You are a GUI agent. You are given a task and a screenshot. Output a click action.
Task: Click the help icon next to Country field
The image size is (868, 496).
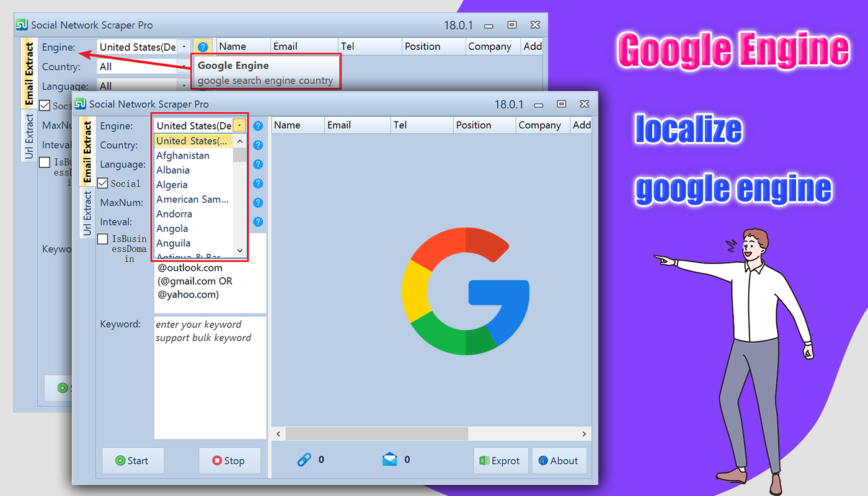(258, 145)
